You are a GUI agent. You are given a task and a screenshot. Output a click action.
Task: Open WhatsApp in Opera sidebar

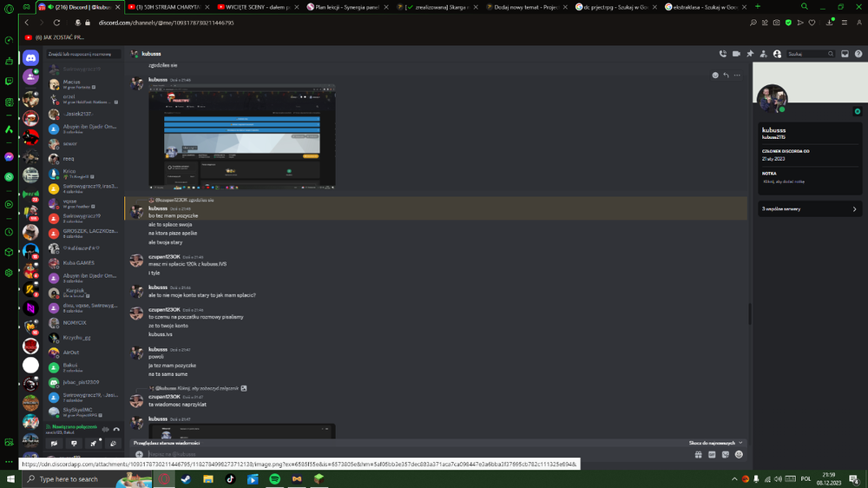(x=9, y=177)
